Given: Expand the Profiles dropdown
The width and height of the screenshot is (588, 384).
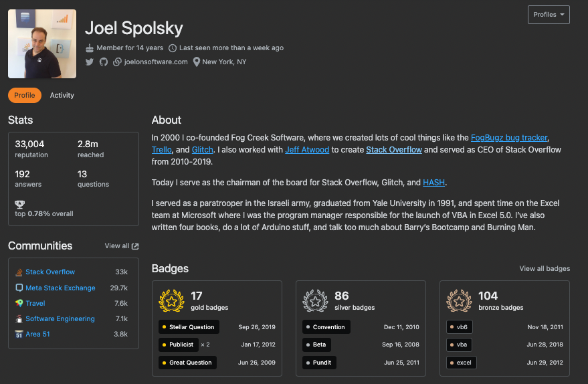Looking at the screenshot, I should click(x=549, y=15).
